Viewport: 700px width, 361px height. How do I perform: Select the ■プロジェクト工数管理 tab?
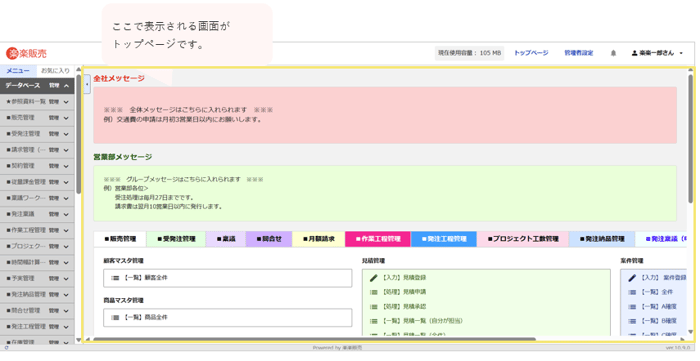(523, 239)
